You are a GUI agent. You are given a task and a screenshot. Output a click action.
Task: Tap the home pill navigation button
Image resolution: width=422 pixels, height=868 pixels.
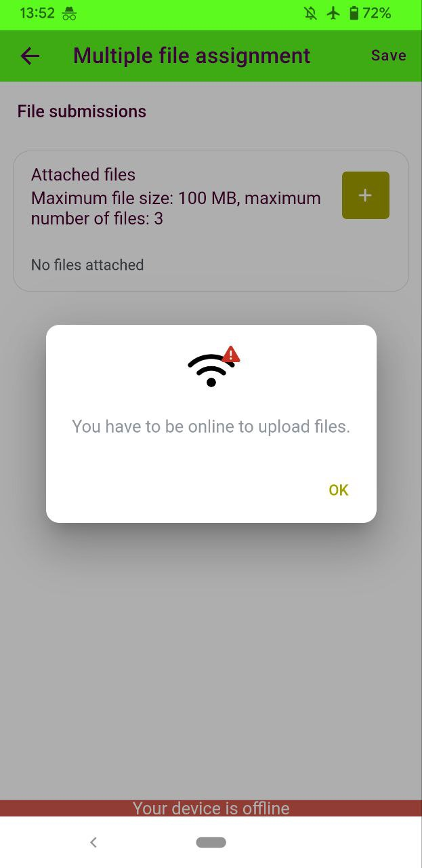pyautogui.click(x=211, y=842)
